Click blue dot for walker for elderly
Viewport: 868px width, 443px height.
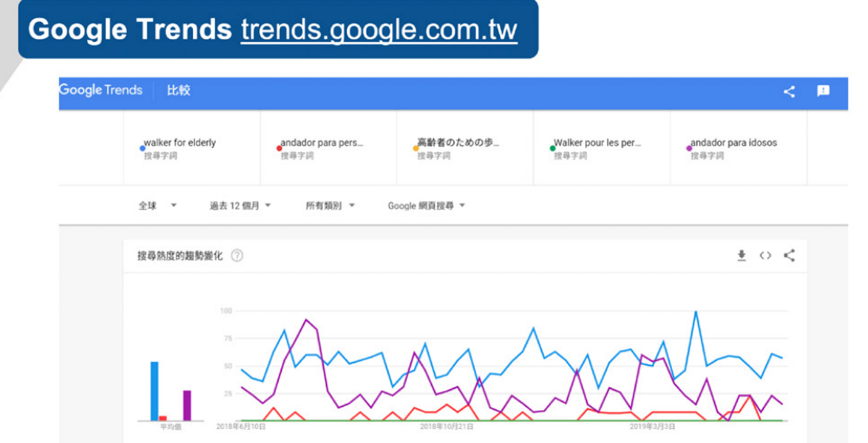[x=143, y=148]
